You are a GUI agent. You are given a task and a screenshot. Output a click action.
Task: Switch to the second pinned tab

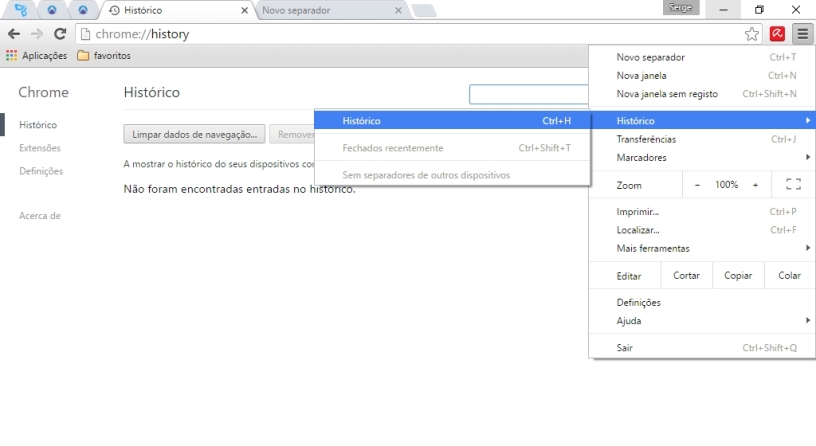click(52, 10)
